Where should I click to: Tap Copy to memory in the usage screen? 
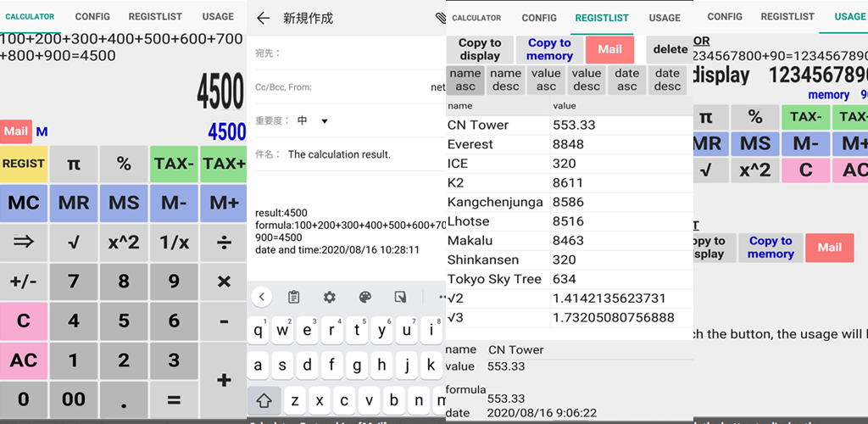[x=771, y=248]
